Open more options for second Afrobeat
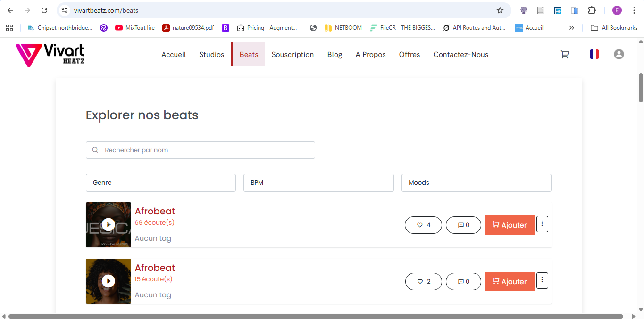Image resolution: width=644 pixels, height=319 pixels. pos(542,281)
